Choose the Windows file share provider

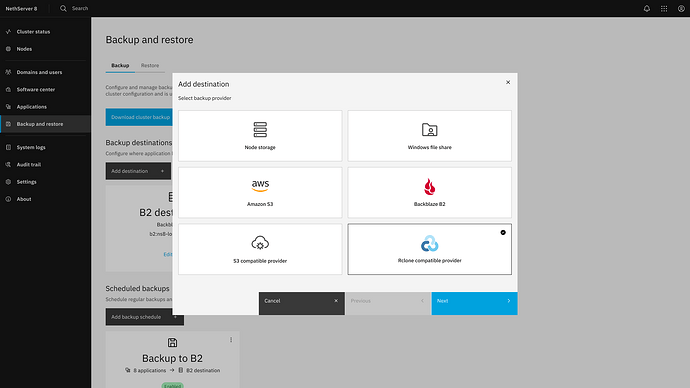click(429, 135)
